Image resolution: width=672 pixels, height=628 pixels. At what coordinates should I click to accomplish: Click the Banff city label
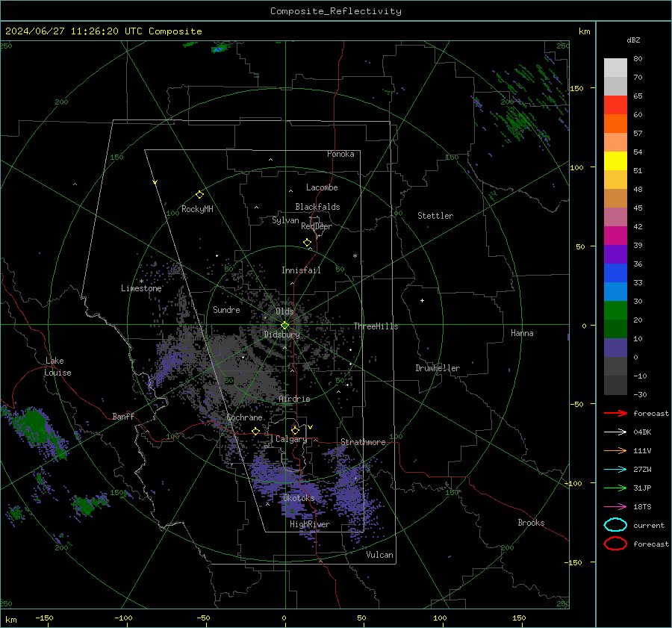123,416
